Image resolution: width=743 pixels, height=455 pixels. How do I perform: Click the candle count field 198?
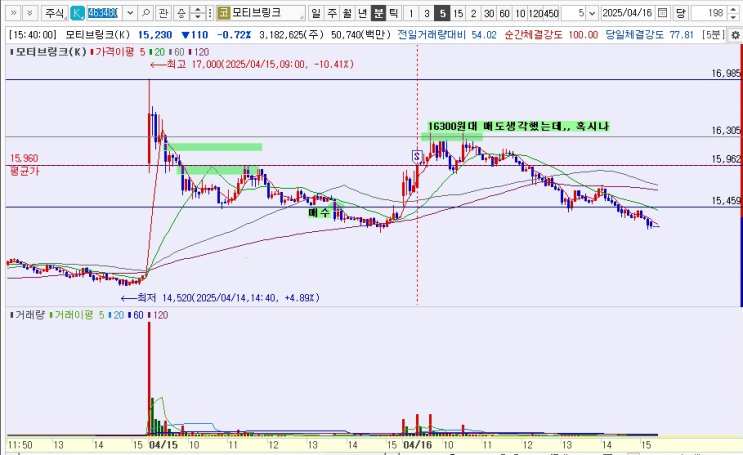[x=707, y=13]
